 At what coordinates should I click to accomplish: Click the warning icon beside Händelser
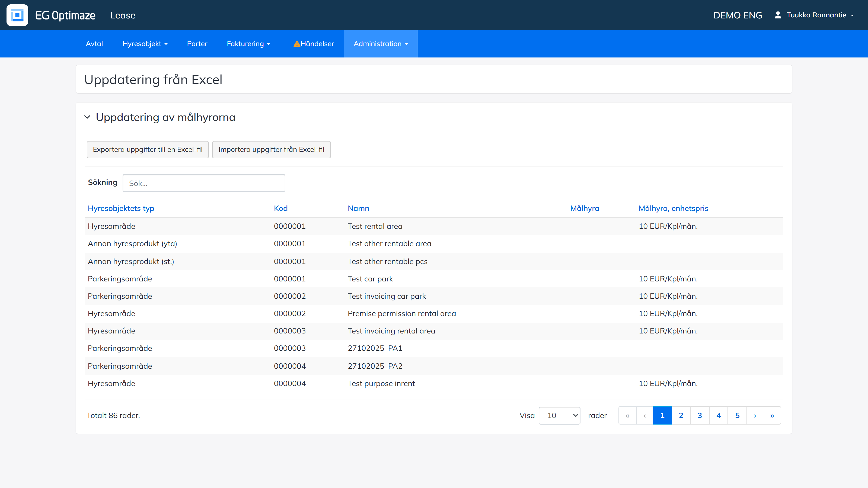[296, 44]
